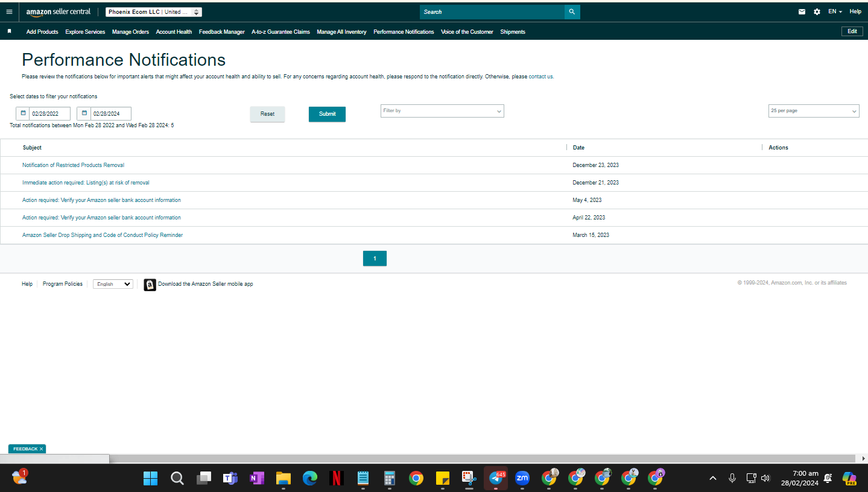
Task: Open the EN language dropdown
Action: 835,11
